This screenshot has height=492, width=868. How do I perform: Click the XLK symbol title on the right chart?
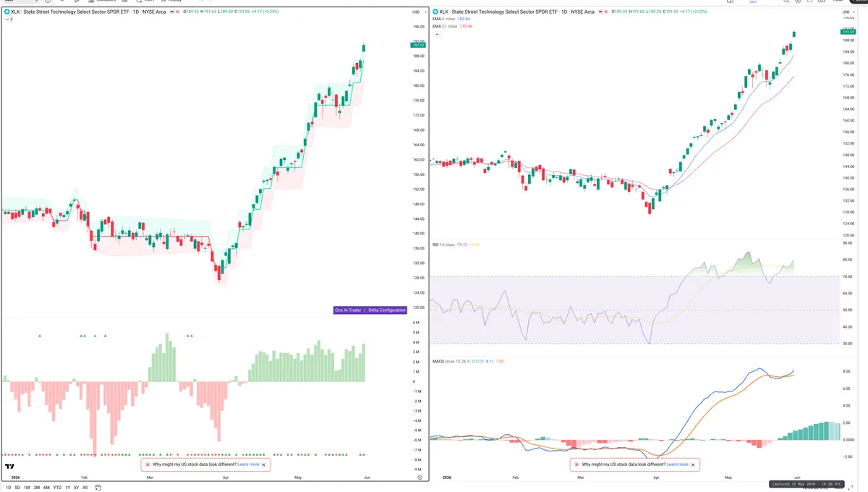pyautogui.click(x=516, y=12)
